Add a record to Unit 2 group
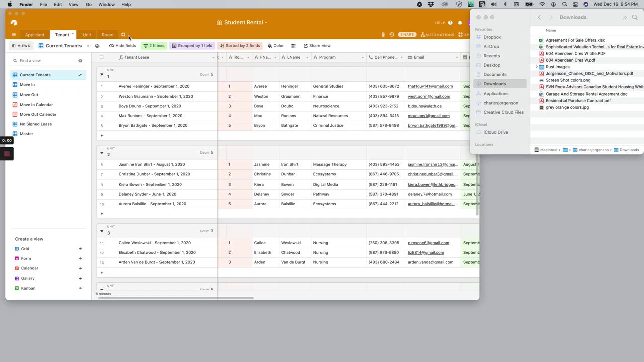 pos(102,214)
